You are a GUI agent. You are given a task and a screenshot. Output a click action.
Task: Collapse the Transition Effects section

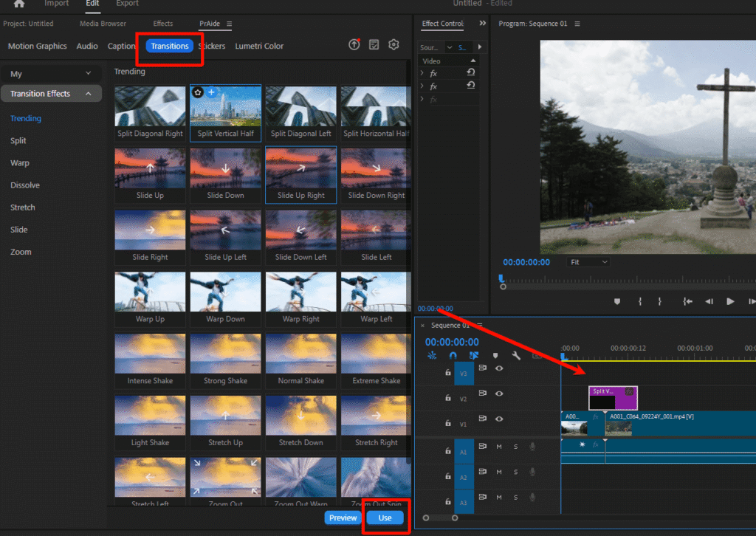click(x=89, y=94)
